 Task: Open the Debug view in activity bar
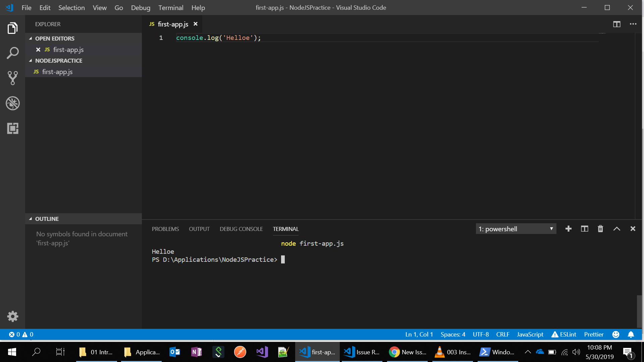[12, 103]
